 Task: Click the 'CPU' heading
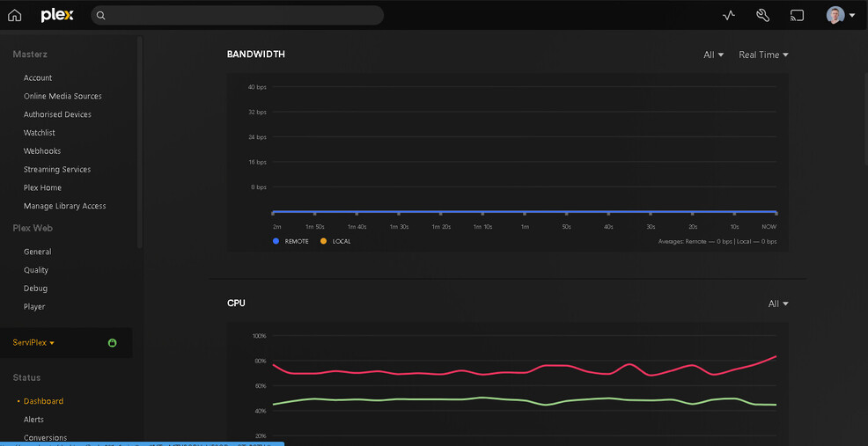pyautogui.click(x=236, y=303)
